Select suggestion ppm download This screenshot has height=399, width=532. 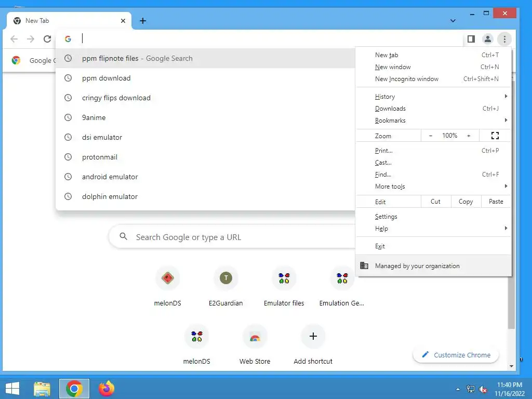click(205, 78)
